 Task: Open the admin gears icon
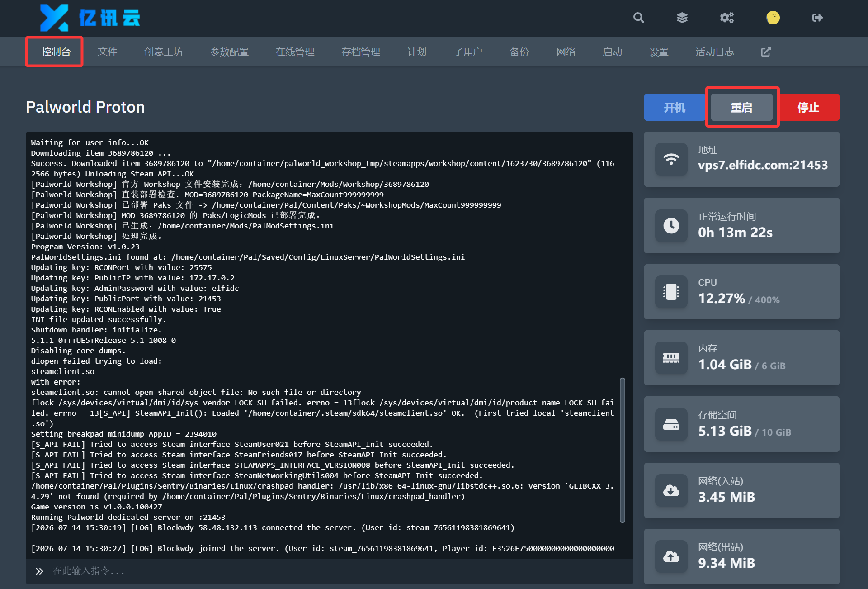click(x=727, y=18)
